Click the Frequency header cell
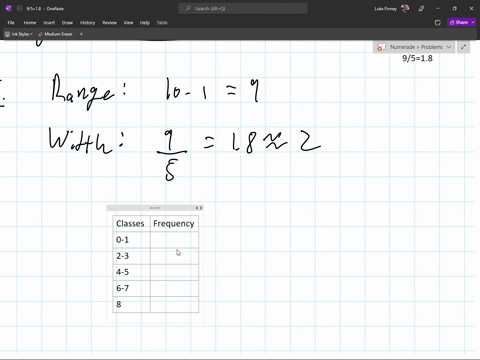This screenshot has width=480, height=360. [174, 223]
